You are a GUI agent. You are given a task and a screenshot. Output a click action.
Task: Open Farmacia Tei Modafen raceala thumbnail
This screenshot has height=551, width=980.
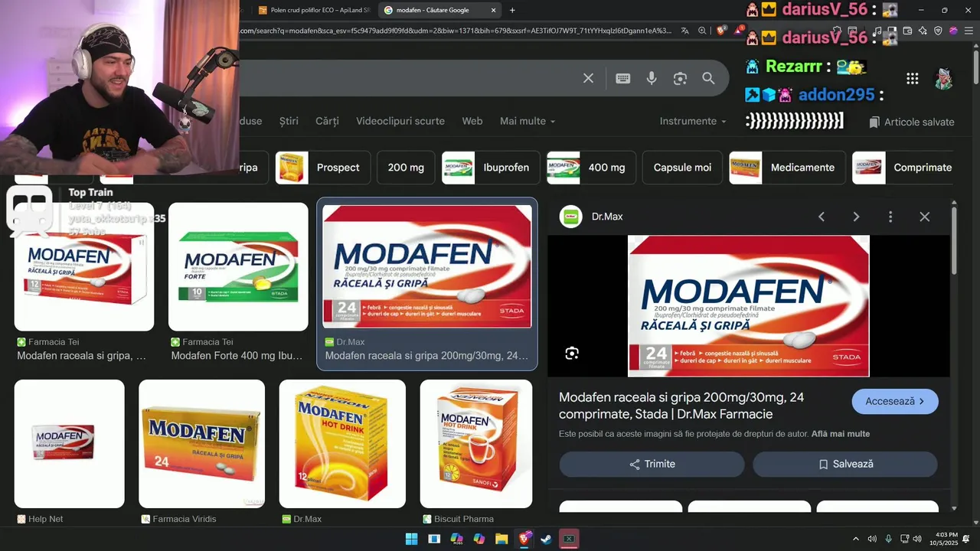click(84, 266)
